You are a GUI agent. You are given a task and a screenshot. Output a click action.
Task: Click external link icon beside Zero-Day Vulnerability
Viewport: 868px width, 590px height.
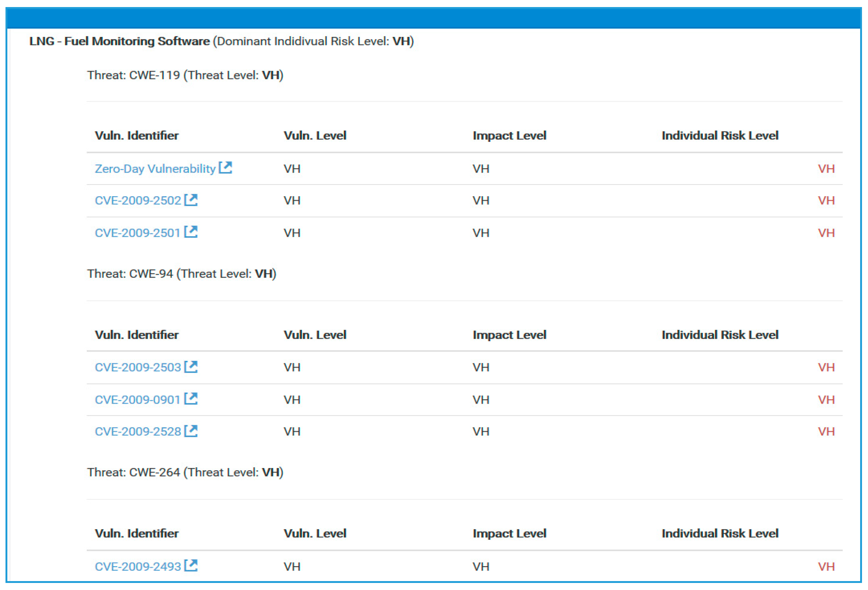click(x=225, y=168)
